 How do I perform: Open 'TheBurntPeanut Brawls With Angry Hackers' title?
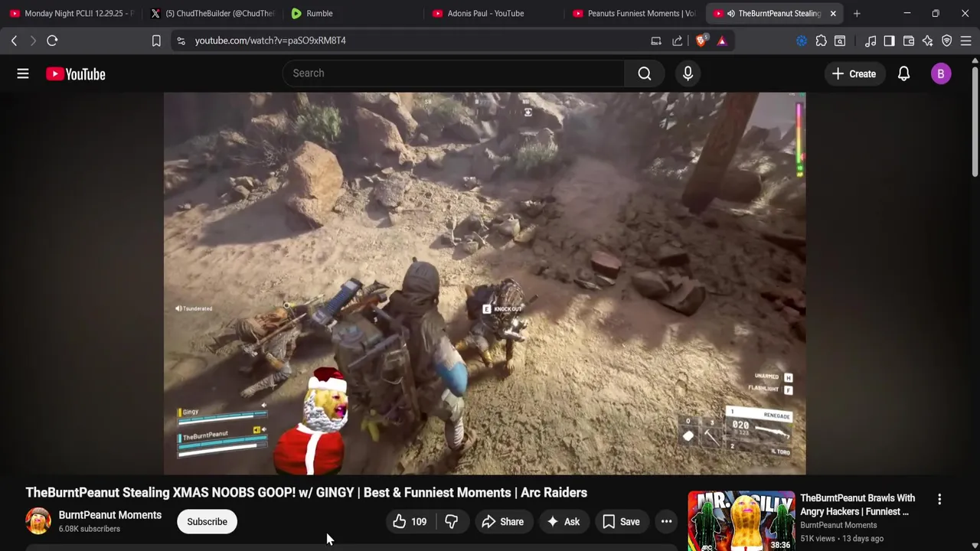(x=857, y=505)
